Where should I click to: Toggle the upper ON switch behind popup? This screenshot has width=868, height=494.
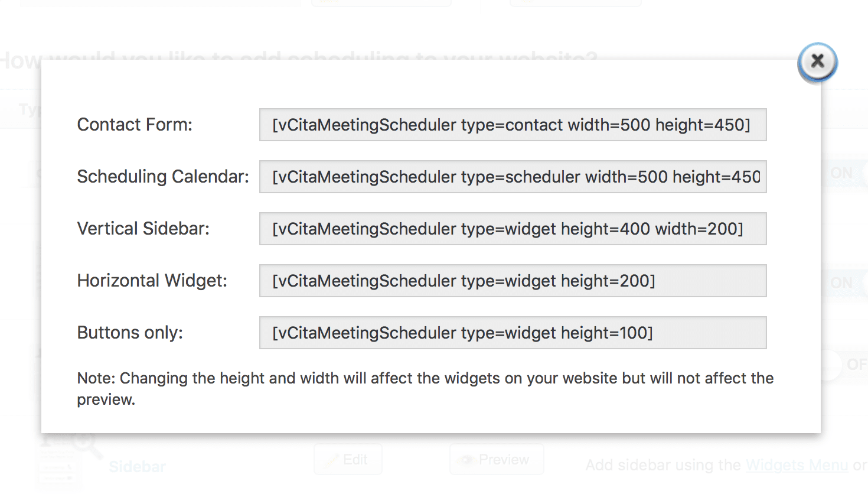(841, 173)
